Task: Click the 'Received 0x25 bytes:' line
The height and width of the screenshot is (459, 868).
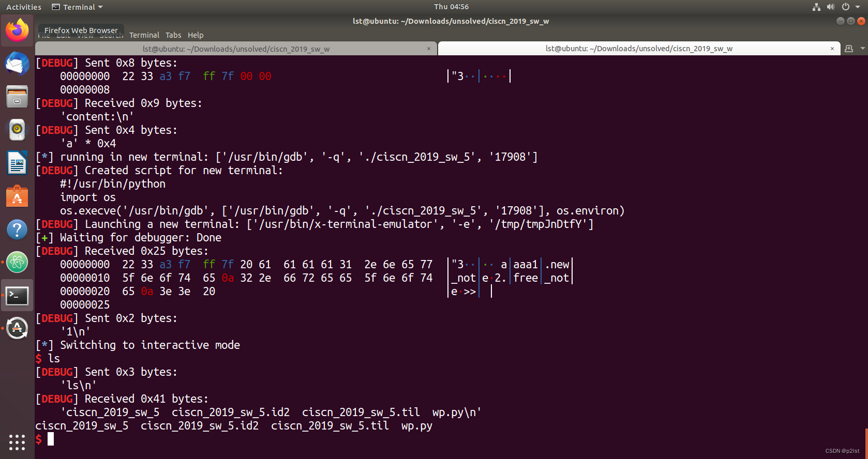Action: pyautogui.click(x=122, y=251)
